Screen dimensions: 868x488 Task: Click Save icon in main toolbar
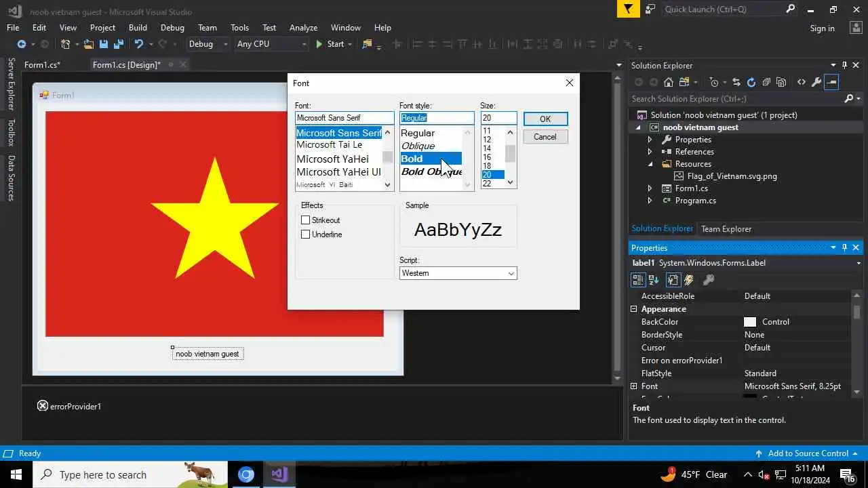pyautogui.click(x=104, y=44)
